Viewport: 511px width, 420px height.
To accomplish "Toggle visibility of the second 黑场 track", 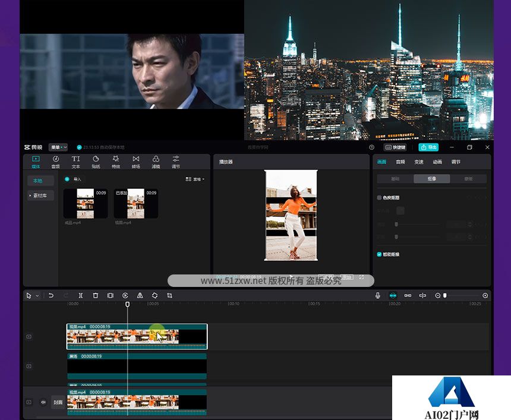I will tap(29, 366).
